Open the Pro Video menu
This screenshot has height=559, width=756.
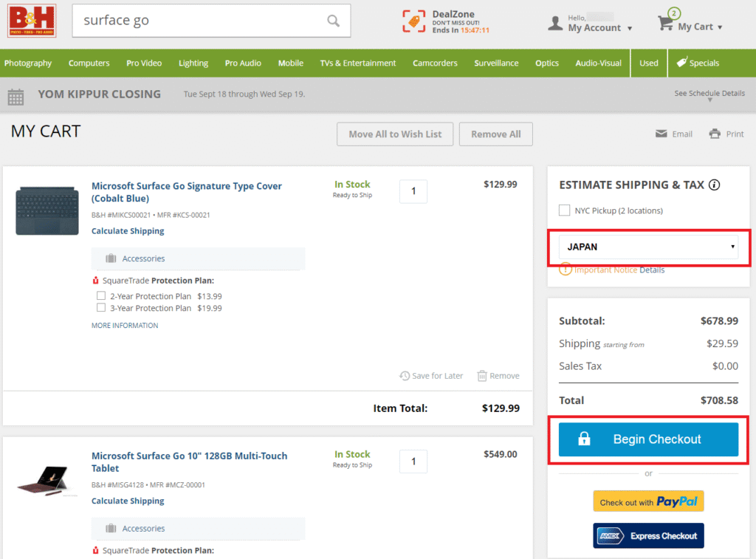pyautogui.click(x=144, y=63)
